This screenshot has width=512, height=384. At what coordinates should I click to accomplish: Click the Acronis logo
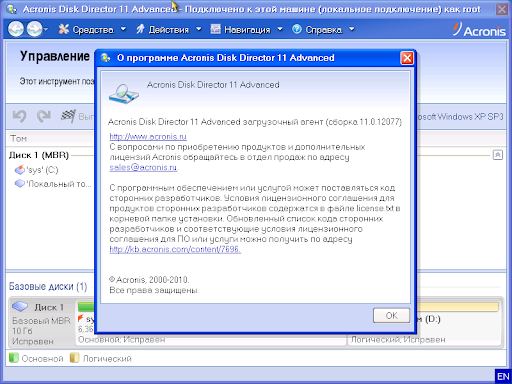(x=479, y=29)
